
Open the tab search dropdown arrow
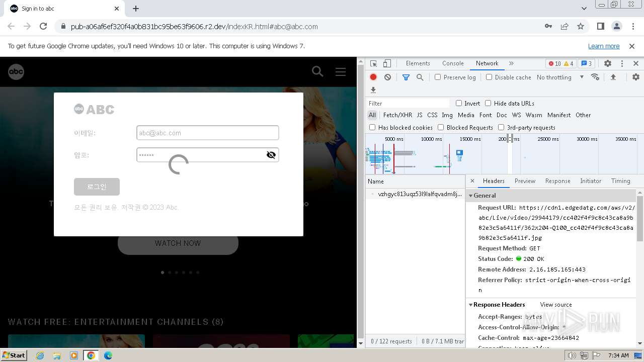point(584,9)
